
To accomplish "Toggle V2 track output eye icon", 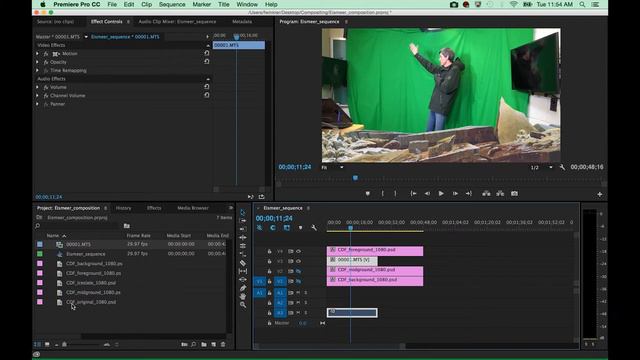I will click(298, 271).
